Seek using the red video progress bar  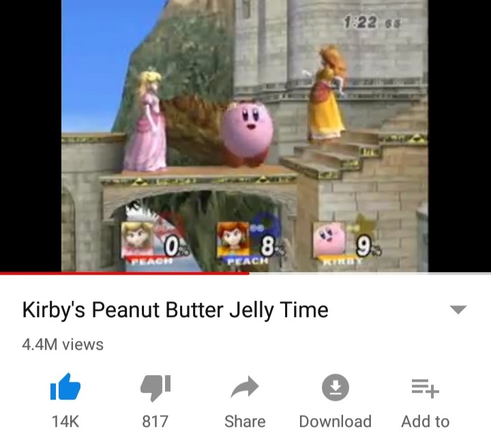coord(125,273)
